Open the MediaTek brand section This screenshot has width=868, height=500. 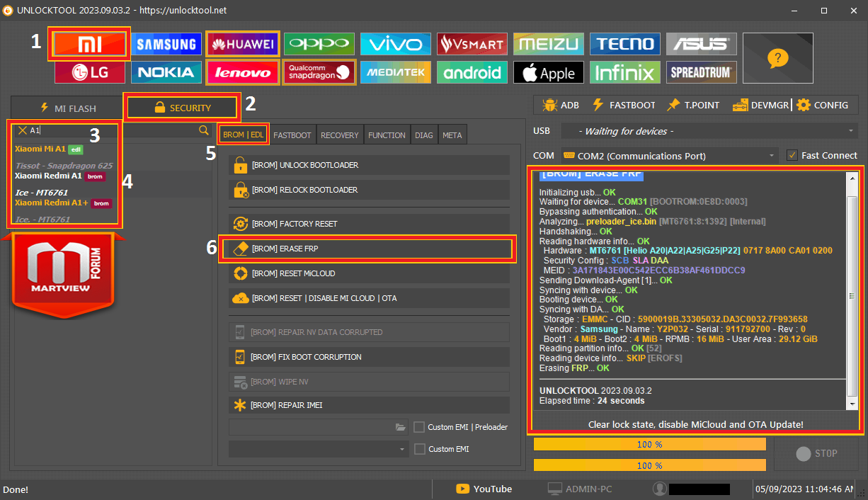[396, 72]
